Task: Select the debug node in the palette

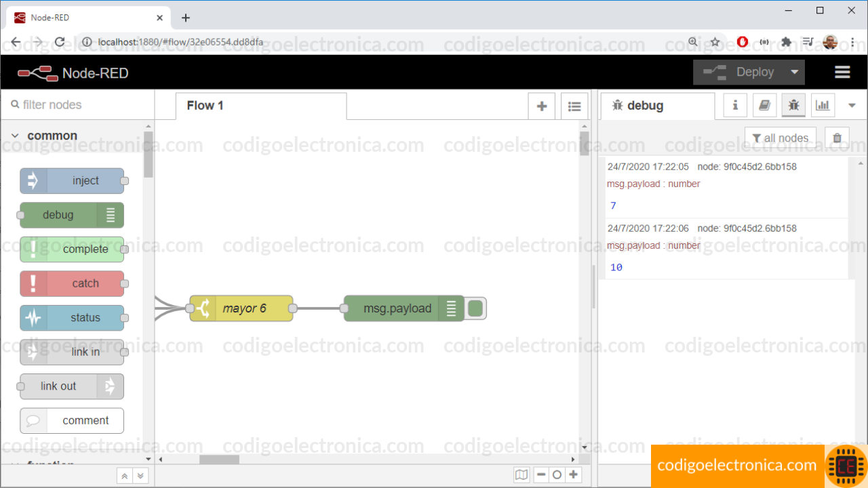Action: point(72,215)
